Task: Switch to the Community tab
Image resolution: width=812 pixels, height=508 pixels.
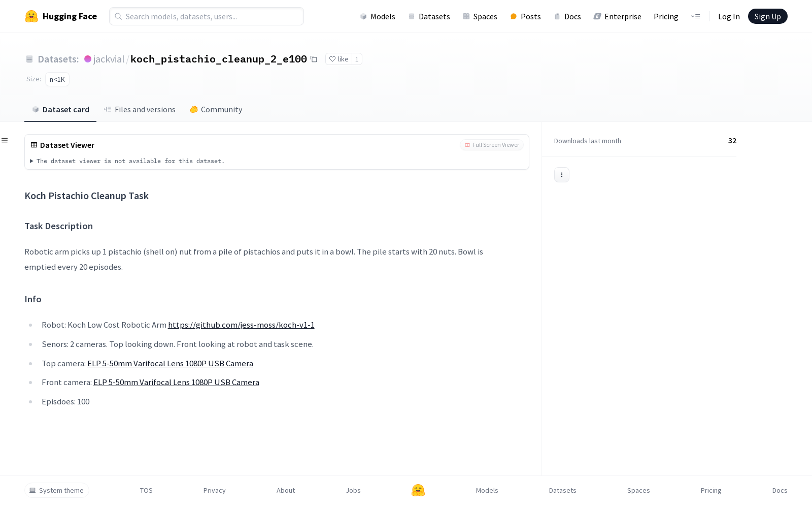Action: (x=216, y=110)
